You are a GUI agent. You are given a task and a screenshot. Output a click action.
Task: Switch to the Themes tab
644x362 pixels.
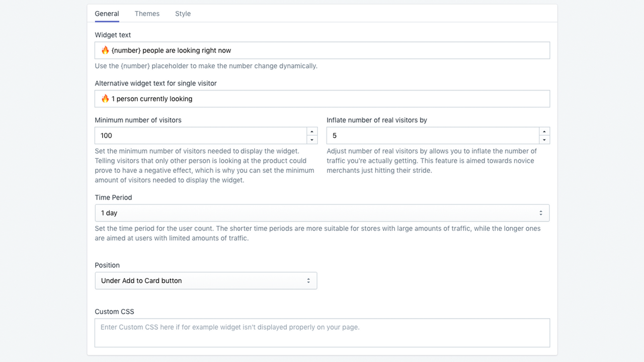click(147, 14)
